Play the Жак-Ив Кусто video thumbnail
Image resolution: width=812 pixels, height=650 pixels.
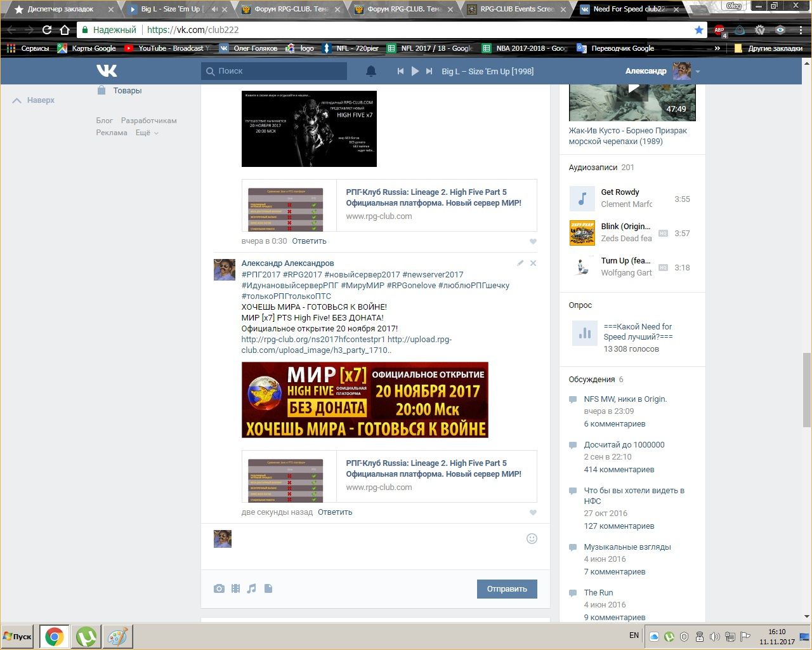click(x=632, y=102)
